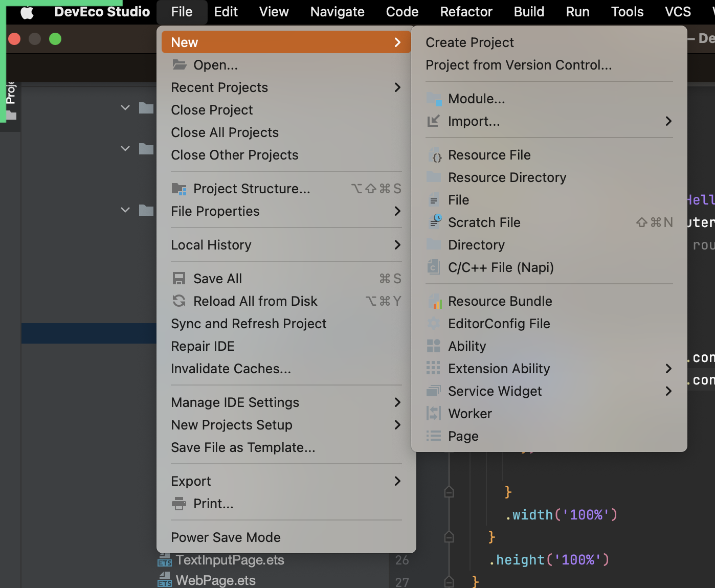Click the Reload All from Disk icon
The image size is (715, 588).
pyautogui.click(x=179, y=301)
